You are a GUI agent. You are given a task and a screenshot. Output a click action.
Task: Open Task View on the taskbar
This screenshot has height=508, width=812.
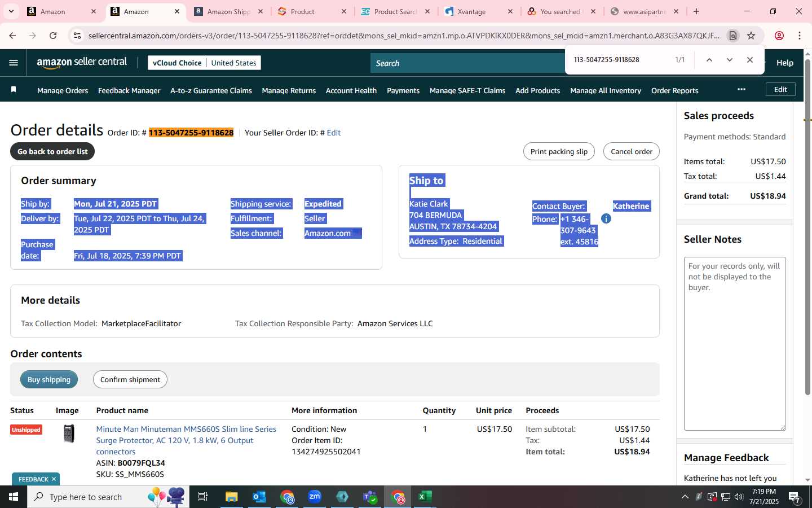pos(203,497)
